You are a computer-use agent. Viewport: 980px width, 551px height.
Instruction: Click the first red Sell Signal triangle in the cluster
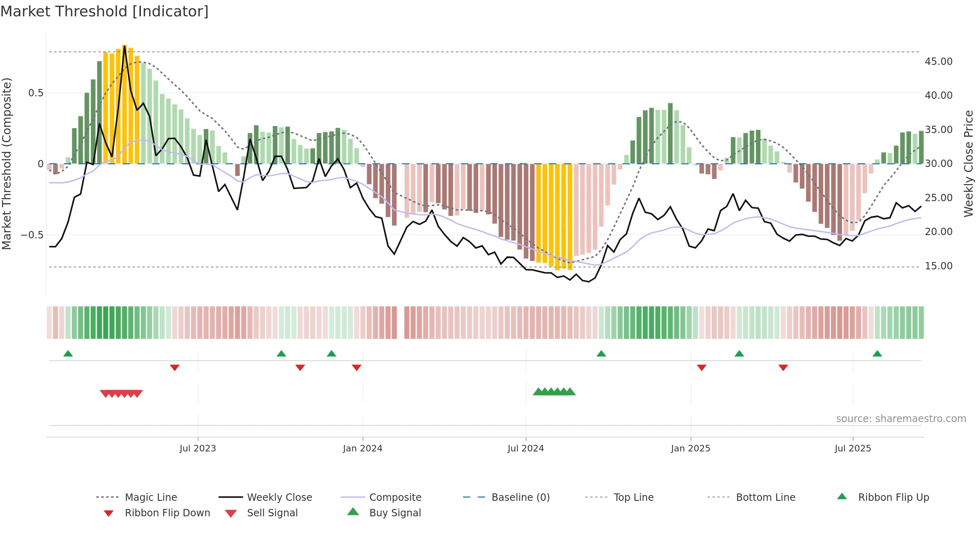105,393
